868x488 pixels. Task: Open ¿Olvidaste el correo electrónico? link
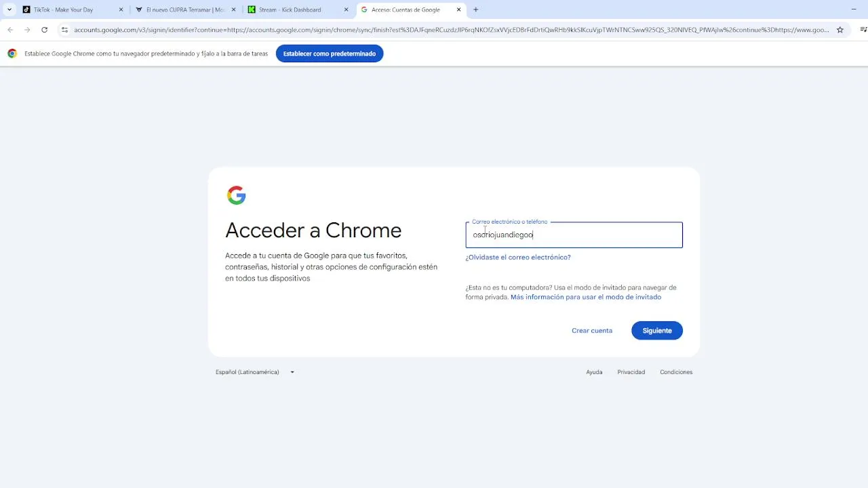click(518, 258)
